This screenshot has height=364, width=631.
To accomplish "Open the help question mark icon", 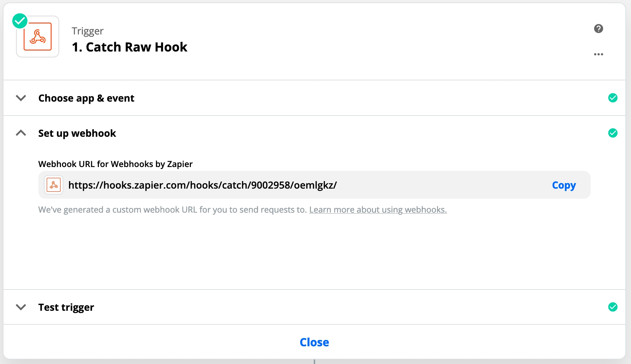I will pyautogui.click(x=598, y=29).
